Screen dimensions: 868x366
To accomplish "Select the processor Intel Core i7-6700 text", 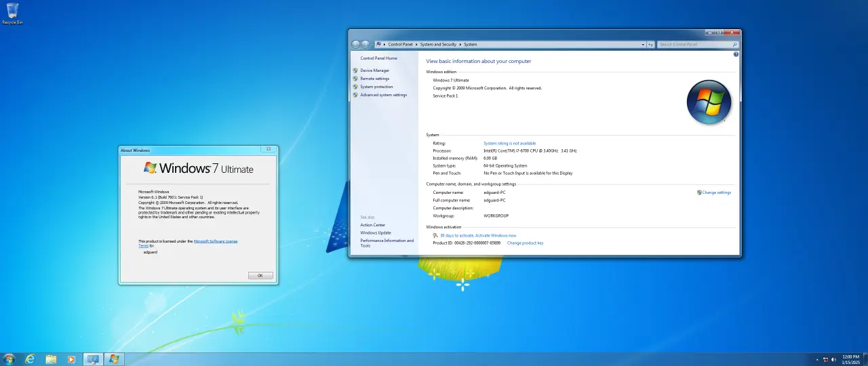I will [530, 150].
